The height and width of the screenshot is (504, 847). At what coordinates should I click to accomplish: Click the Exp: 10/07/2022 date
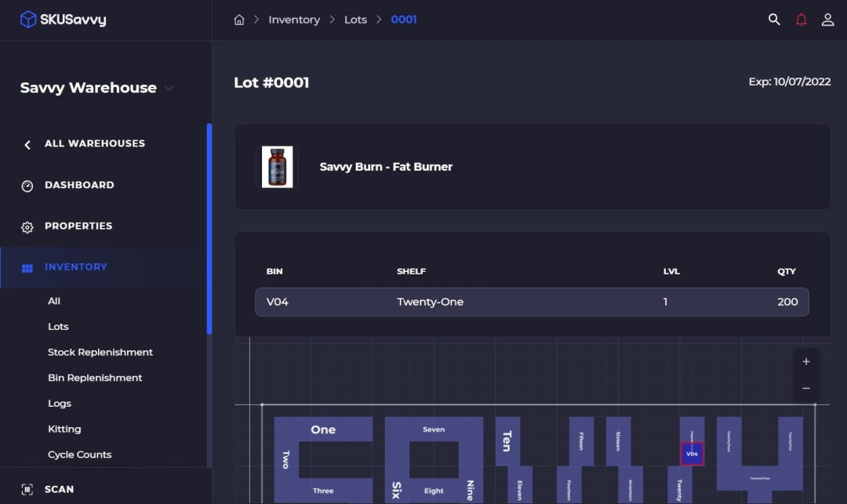pyautogui.click(x=789, y=82)
